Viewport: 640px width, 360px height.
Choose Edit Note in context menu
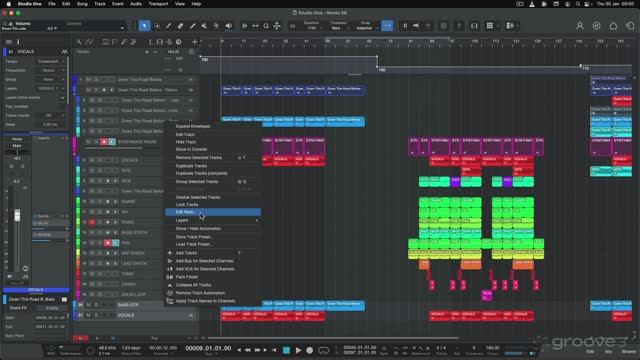point(213,212)
